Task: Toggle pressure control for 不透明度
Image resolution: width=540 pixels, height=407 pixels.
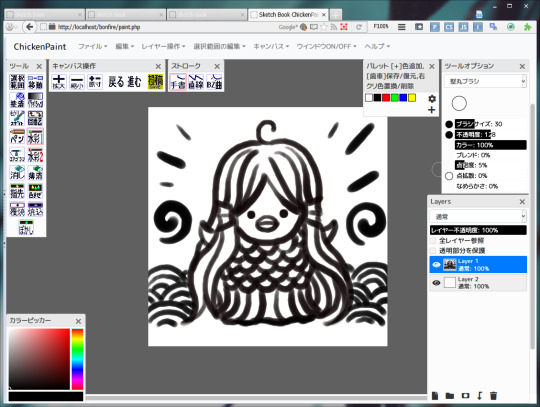Action: [x=449, y=135]
